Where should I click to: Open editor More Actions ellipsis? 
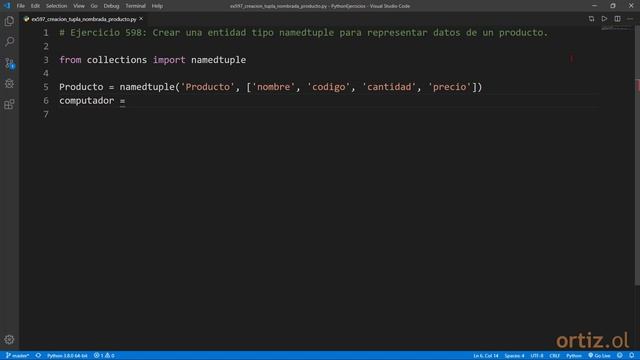coord(630,19)
